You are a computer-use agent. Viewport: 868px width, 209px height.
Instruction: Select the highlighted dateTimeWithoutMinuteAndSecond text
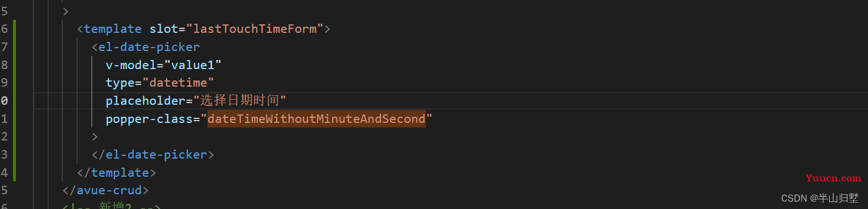316,119
